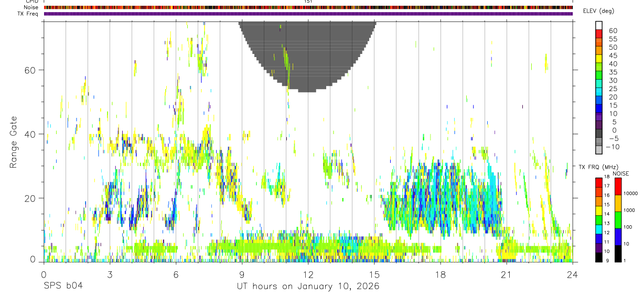Screen dimensions: 644x297
Task: Click the '100' noise legend label
Action: (x=627, y=227)
